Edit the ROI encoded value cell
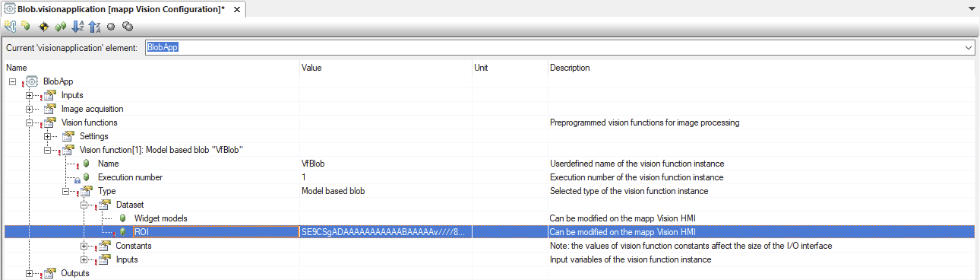Viewport: 980px width, 280px height. [x=386, y=232]
